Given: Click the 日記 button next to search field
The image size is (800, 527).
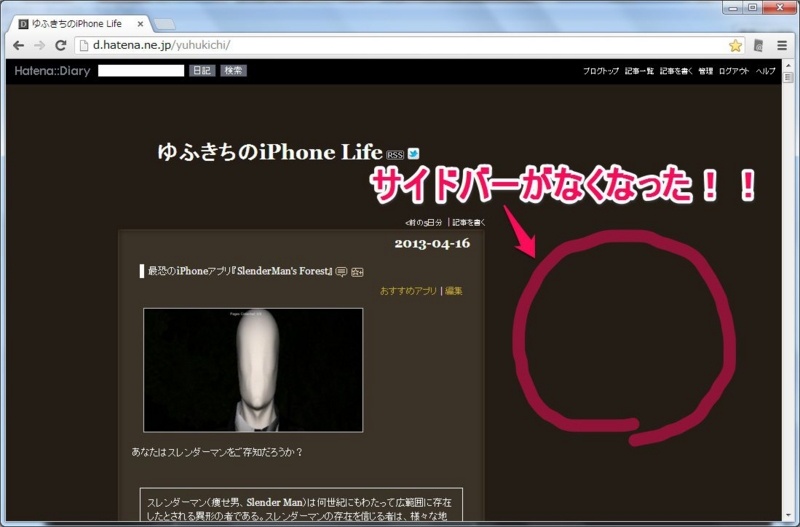Looking at the screenshot, I should (x=202, y=70).
